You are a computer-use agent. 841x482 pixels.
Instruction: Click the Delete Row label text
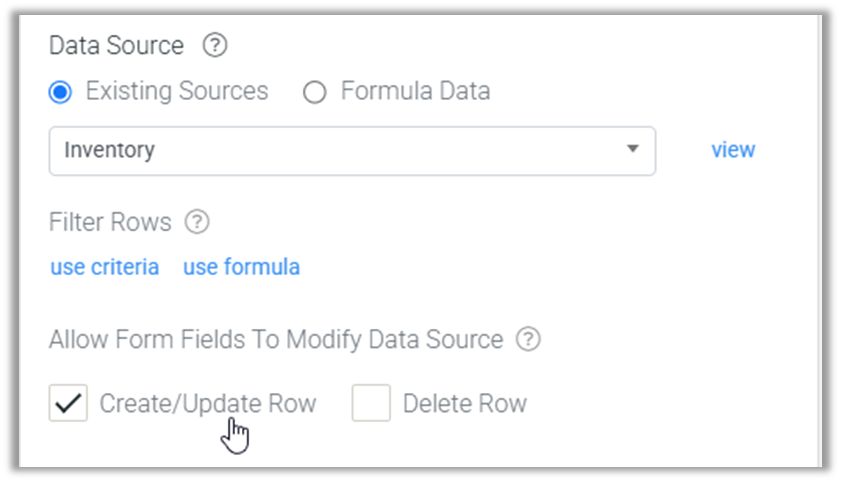pos(465,403)
